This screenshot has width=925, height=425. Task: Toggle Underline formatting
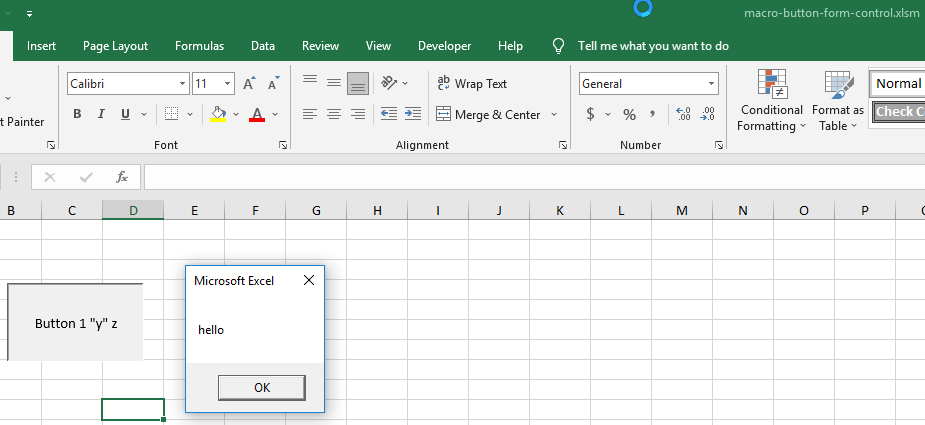[125, 114]
